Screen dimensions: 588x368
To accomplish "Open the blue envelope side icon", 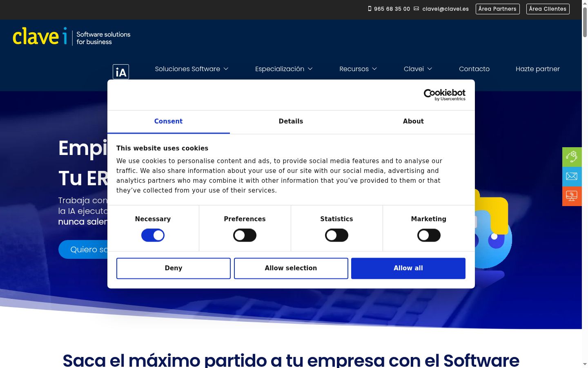I will coord(572,176).
